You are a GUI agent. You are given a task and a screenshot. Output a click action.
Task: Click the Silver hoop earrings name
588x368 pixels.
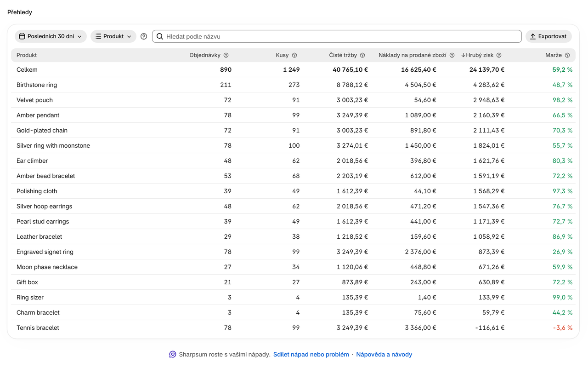44,207
